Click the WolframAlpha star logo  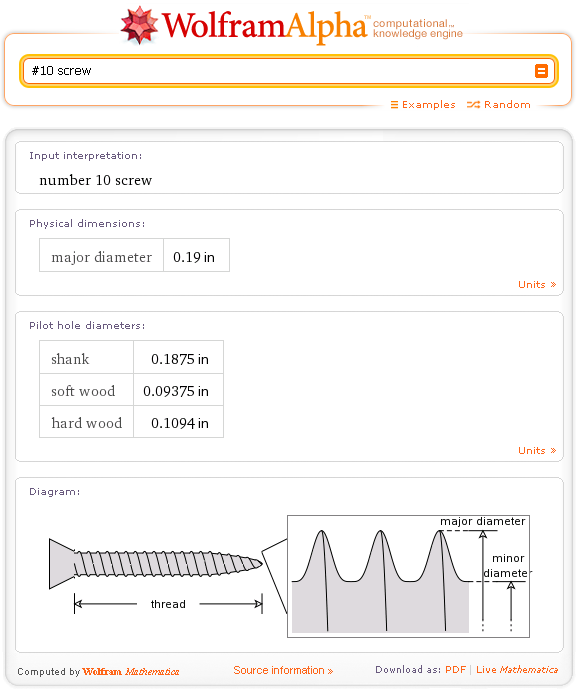tap(139, 25)
